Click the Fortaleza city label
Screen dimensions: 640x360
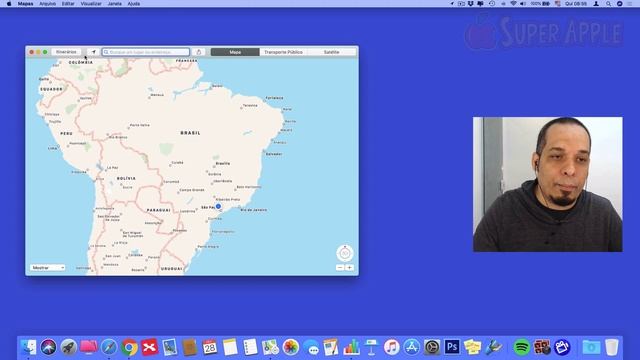coord(274,98)
